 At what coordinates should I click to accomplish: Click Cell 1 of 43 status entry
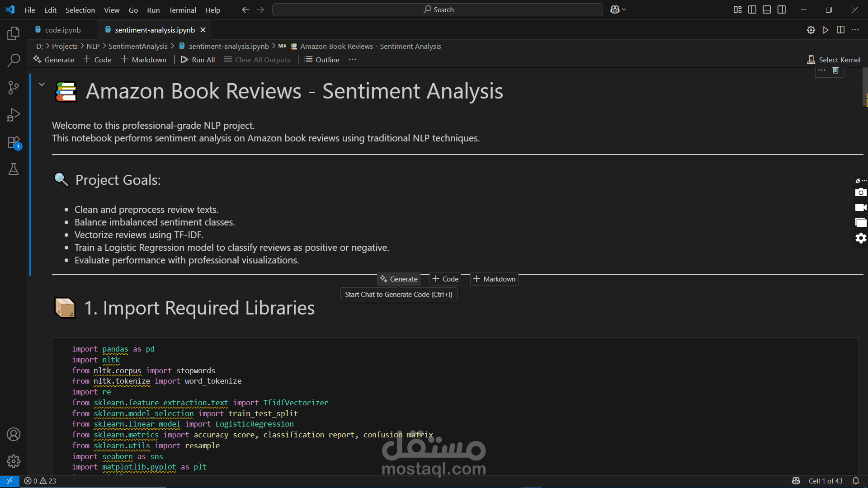[826, 481]
